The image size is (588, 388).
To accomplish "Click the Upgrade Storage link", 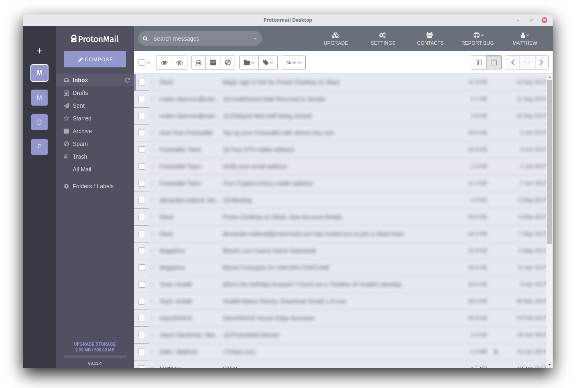I will click(95, 344).
